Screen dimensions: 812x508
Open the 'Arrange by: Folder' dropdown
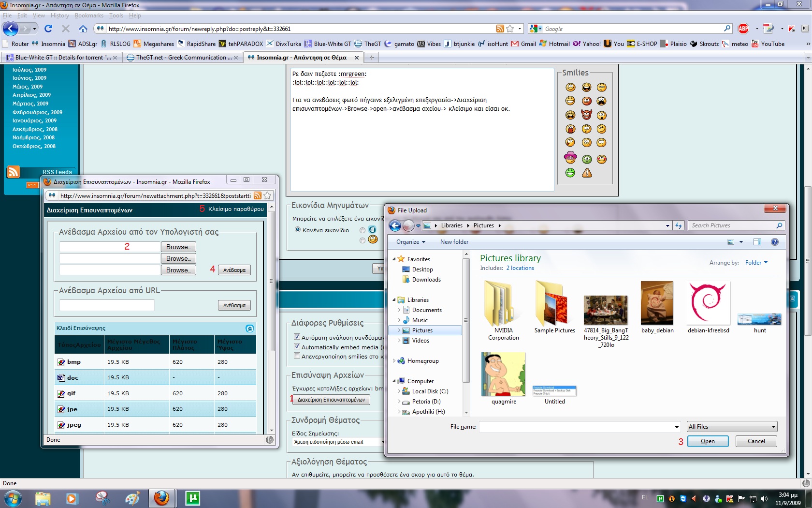coord(756,263)
